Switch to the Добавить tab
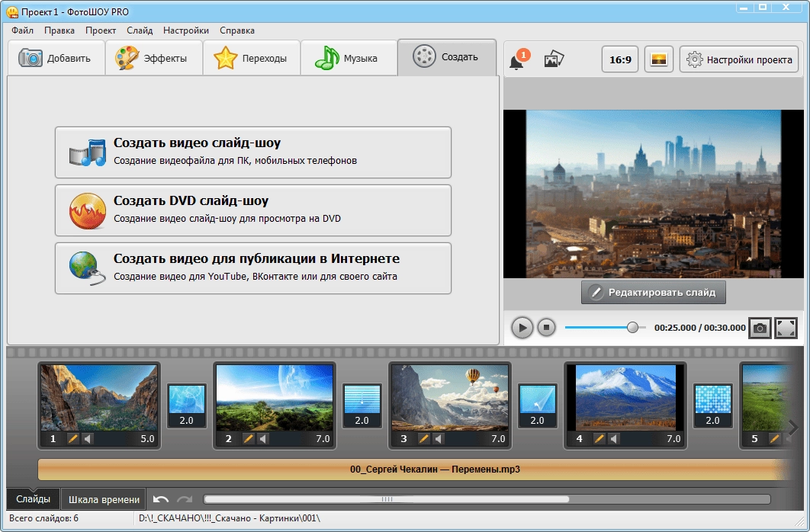810x532 pixels. [56, 59]
